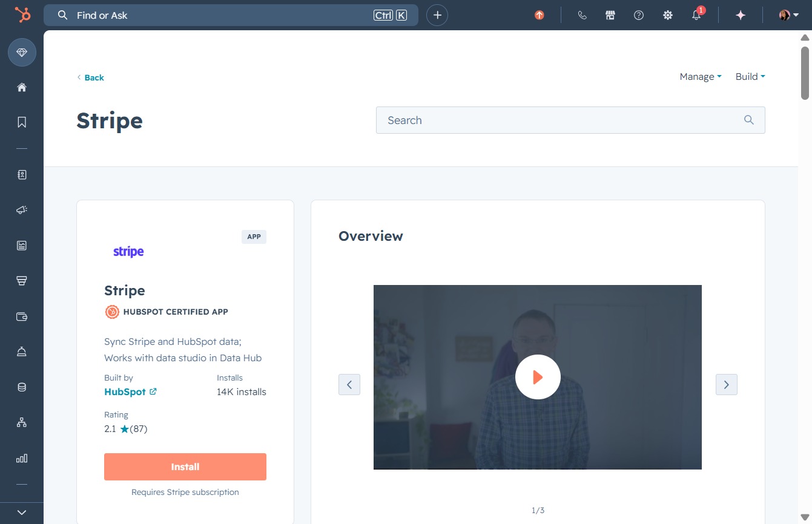Click the diamond icon in sidebar

[x=22, y=53]
